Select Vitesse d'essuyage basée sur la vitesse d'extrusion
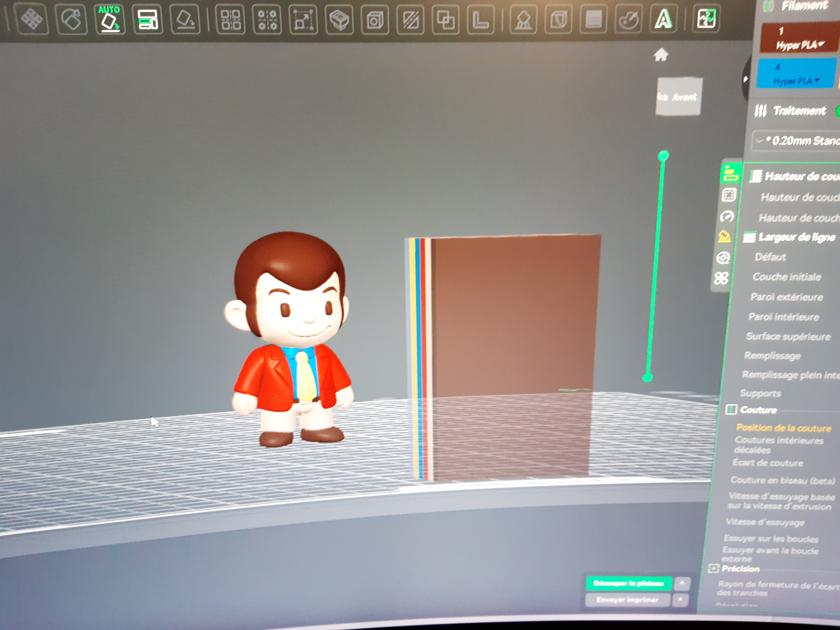This screenshot has width=840, height=630. [x=781, y=501]
